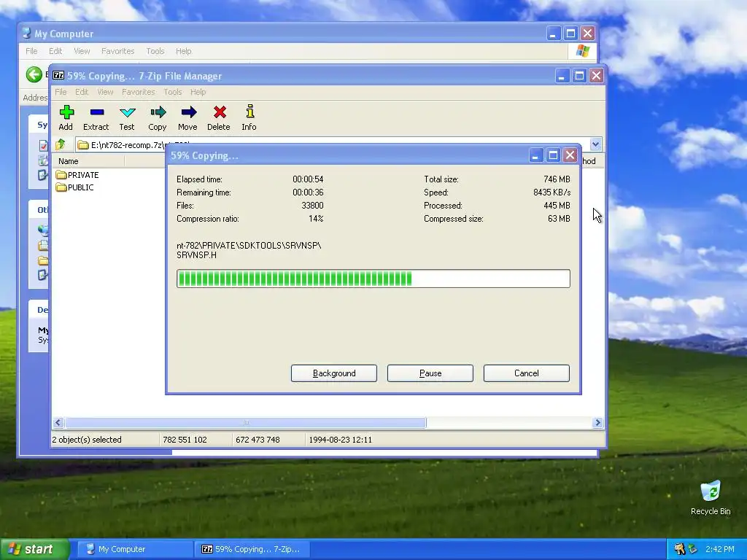Click the Edit menu in My Computer window

tap(55, 51)
